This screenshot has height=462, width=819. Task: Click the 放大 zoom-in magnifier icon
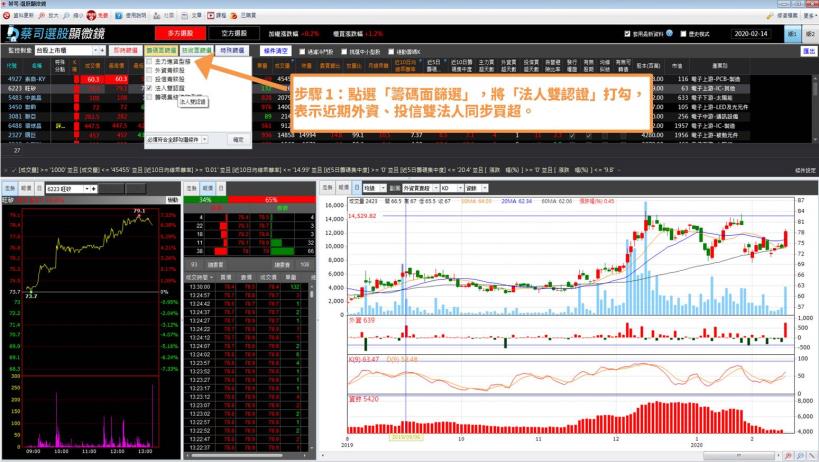click(42, 16)
